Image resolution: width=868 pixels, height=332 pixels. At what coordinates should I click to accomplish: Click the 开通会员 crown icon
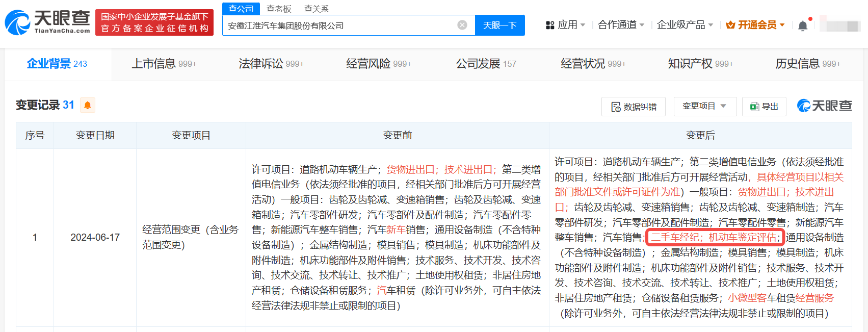click(x=730, y=25)
